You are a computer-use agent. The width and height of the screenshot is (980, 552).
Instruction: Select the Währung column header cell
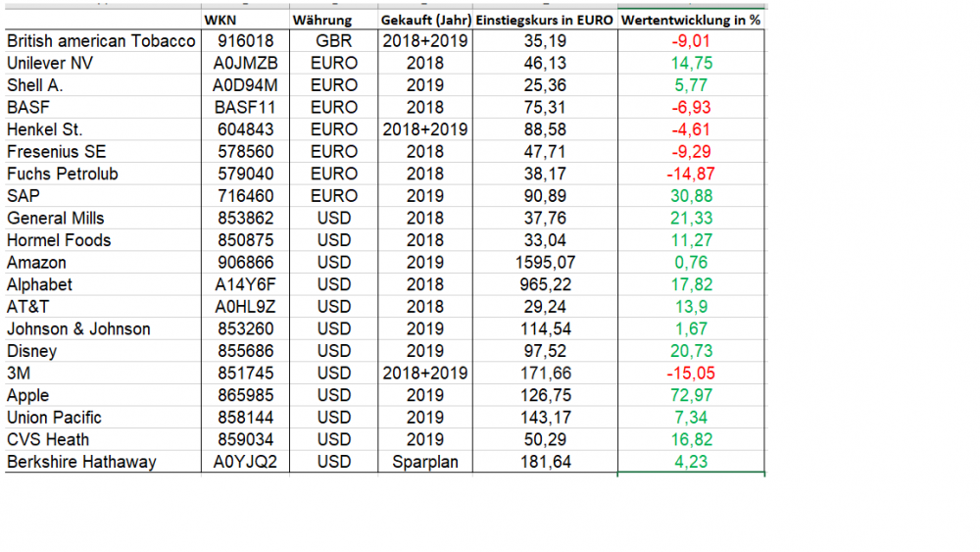coord(321,21)
